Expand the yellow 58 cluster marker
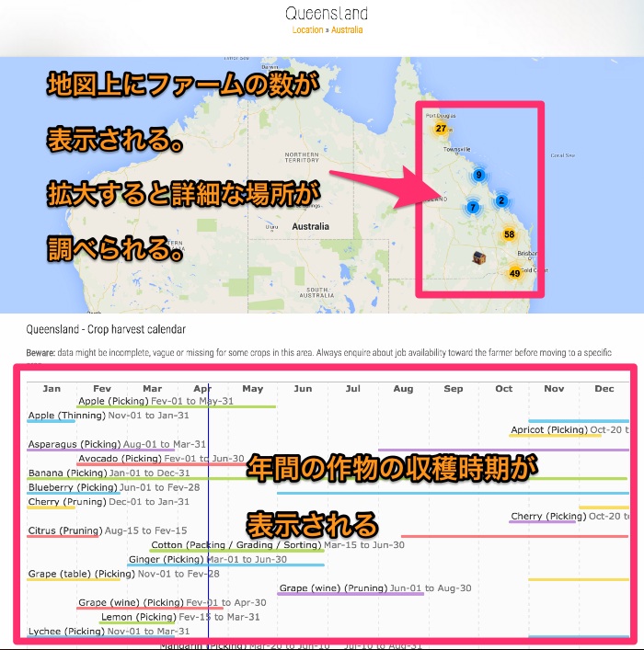The image size is (644, 650). [x=509, y=234]
